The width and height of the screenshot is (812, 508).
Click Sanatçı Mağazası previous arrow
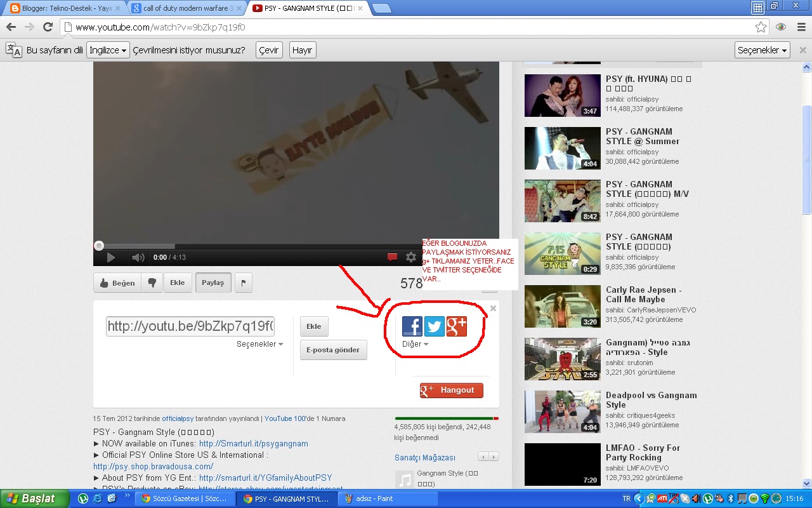coord(483,457)
